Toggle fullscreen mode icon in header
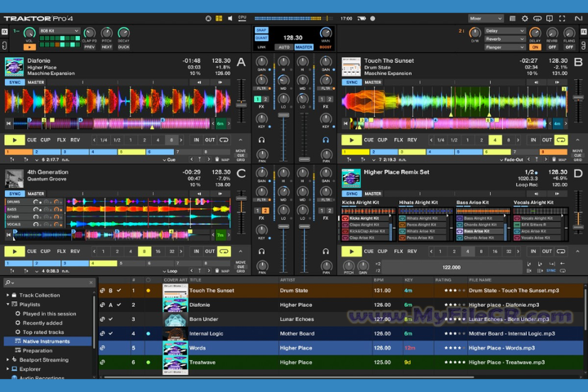The width and height of the screenshot is (588, 392). pos(562,19)
